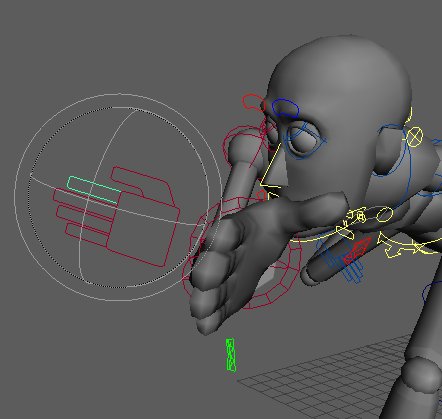The height and width of the screenshot is (419, 442).
Task: Select the red thumb control curve
Action: [x=143, y=186]
